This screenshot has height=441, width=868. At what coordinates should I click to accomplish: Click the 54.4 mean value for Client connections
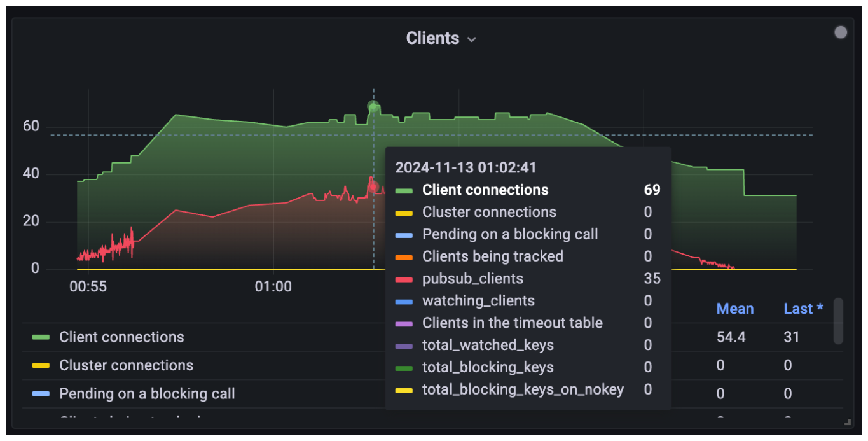pyautogui.click(x=731, y=337)
